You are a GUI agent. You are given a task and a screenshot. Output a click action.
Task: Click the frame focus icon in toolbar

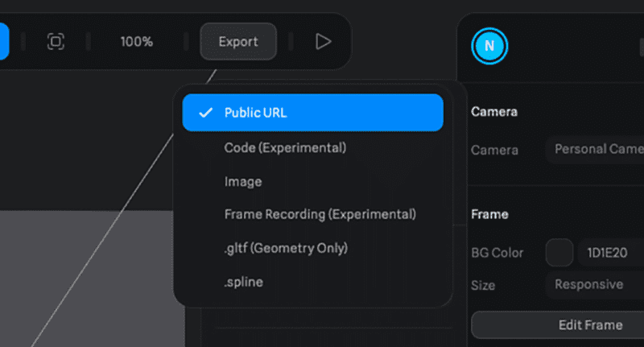point(56,41)
